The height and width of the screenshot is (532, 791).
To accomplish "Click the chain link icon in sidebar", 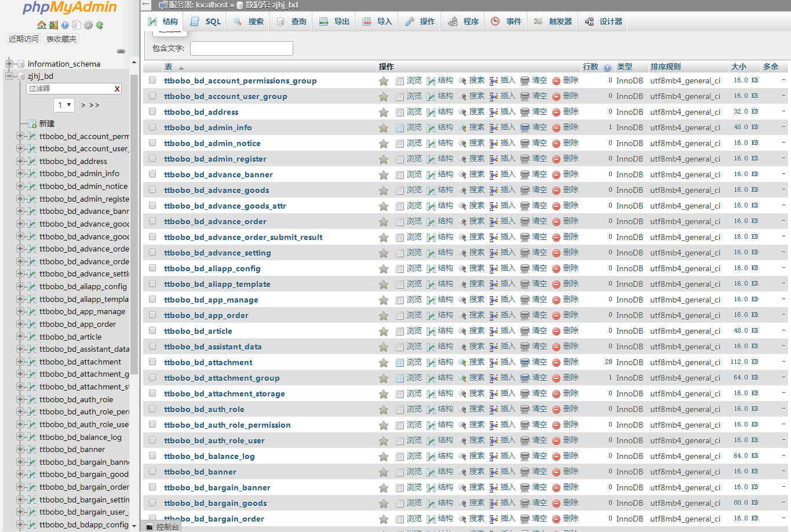I will 121,51.
